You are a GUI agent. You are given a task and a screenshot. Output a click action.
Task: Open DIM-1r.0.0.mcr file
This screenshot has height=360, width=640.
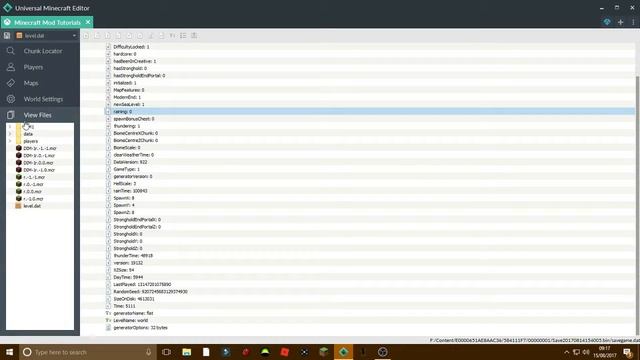pos(38,162)
